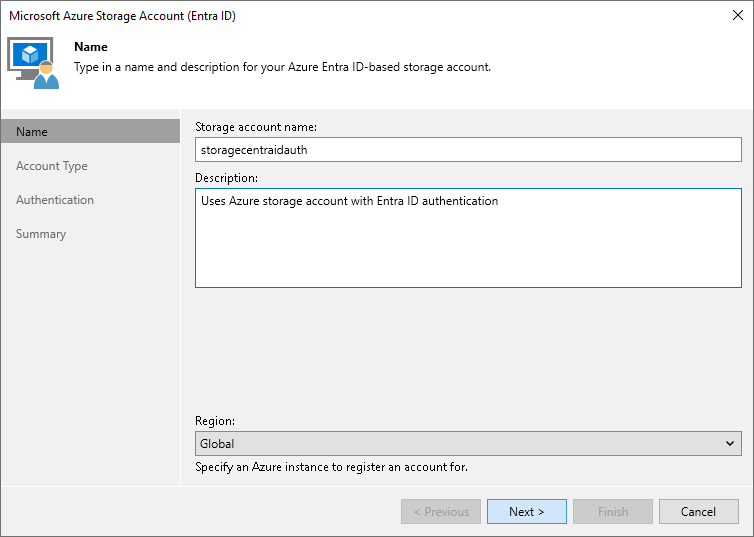Click the 'Description:' label
754x537 pixels.
pos(226,178)
